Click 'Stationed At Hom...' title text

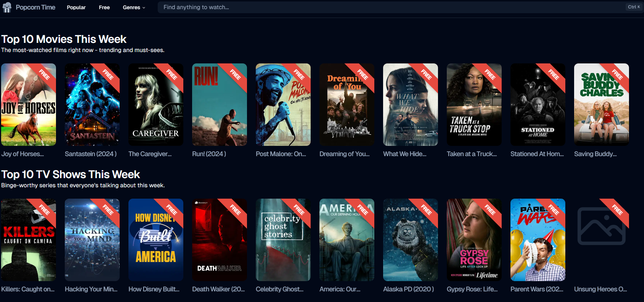(x=537, y=154)
